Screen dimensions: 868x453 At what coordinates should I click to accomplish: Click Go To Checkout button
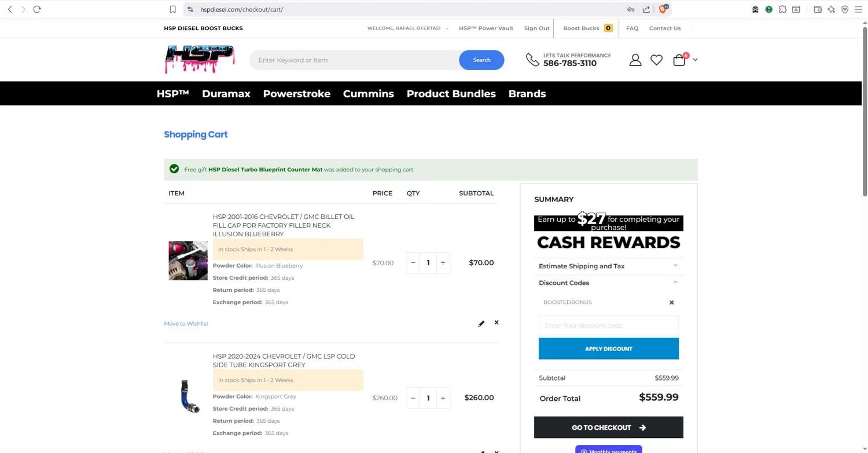tap(609, 428)
